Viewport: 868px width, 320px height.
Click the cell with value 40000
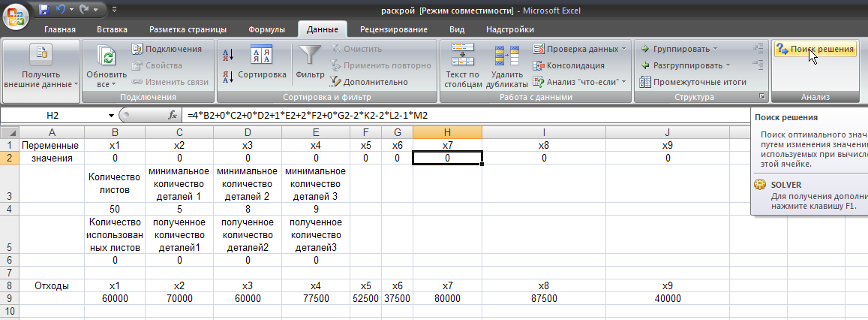667,298
